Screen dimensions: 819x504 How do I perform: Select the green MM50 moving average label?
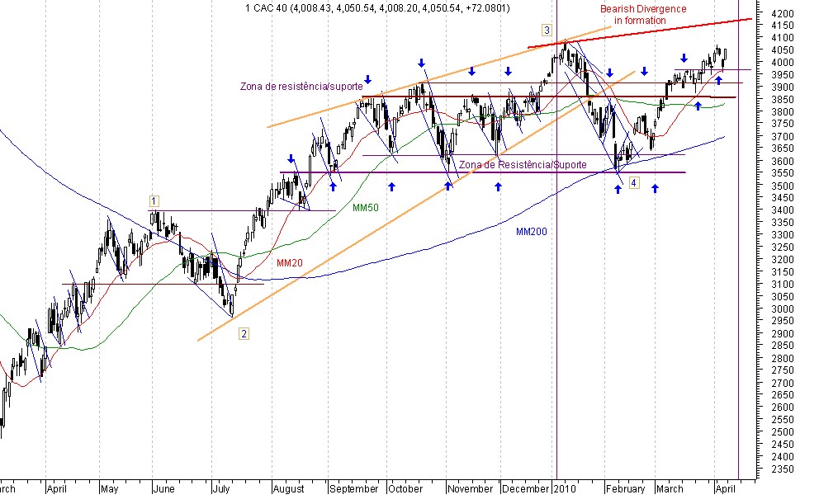pyautogui.click(x=365, y=208)
